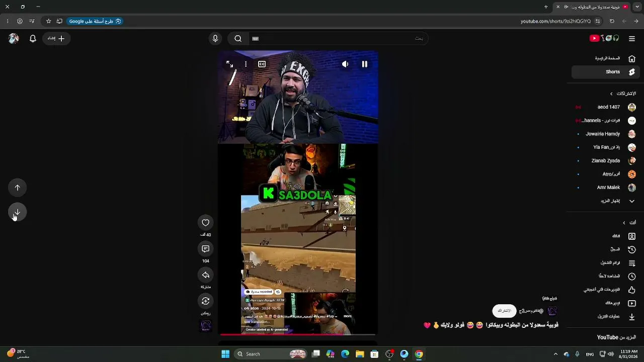
Task: Open the media controls icon in Chrome
Action: point(32,21)
